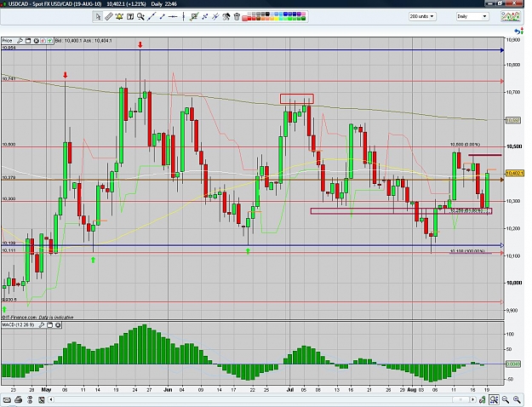Open the 200 units dropdown
The width and height of the screenshot is (532, 407).
422,16
